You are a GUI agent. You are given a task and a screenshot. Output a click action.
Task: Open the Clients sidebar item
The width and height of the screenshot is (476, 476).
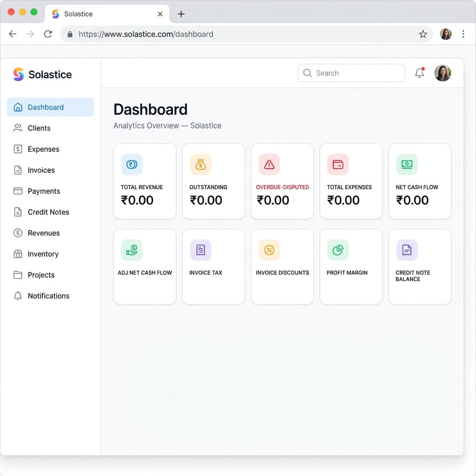[x=50, y=128]
